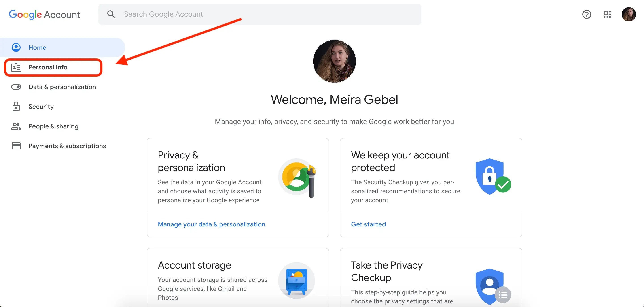This screenshot has width=644, height=307.
Task: Click the security shield checkmark illustration
Action: pos(492,177)
